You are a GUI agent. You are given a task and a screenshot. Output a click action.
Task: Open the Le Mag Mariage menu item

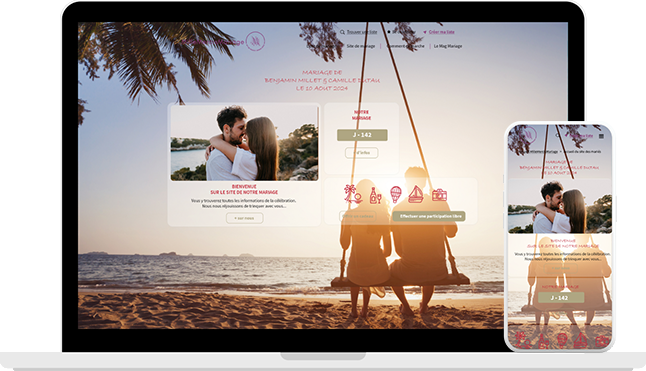click(x=448, y=46)
